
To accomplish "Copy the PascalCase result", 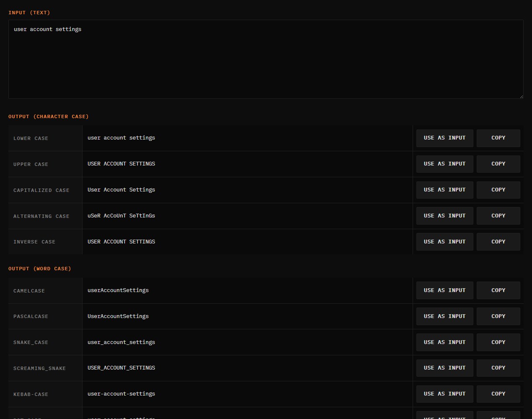I will [498, 316].
